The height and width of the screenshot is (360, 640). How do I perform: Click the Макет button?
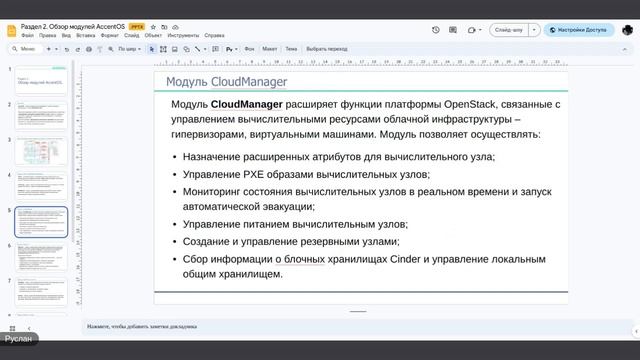(x=269, y=49)
